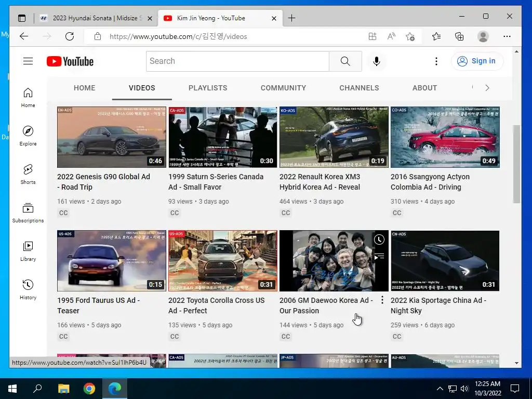This screenshot has height=399, width=532.
Task: Click the address bar URL
Action: (178, 37)
